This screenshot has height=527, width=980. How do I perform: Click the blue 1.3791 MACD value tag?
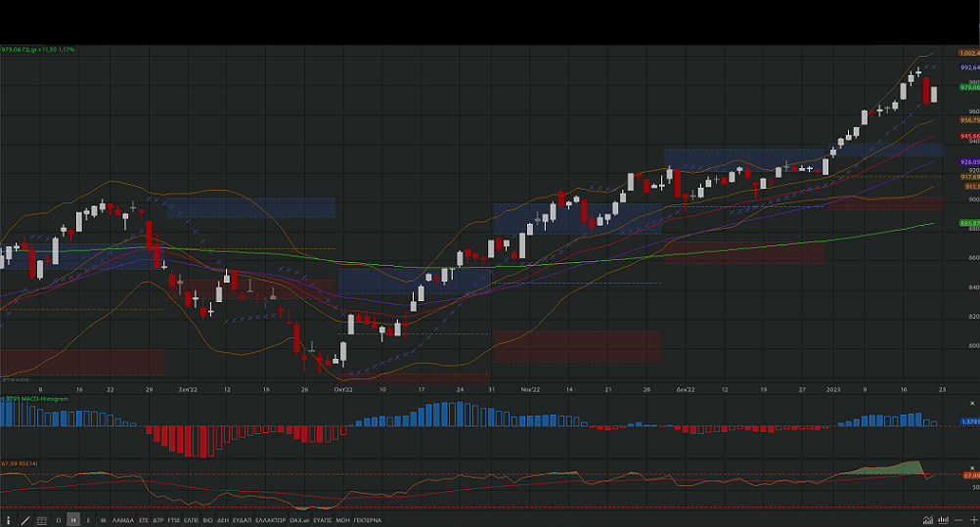tap(969, 422)
